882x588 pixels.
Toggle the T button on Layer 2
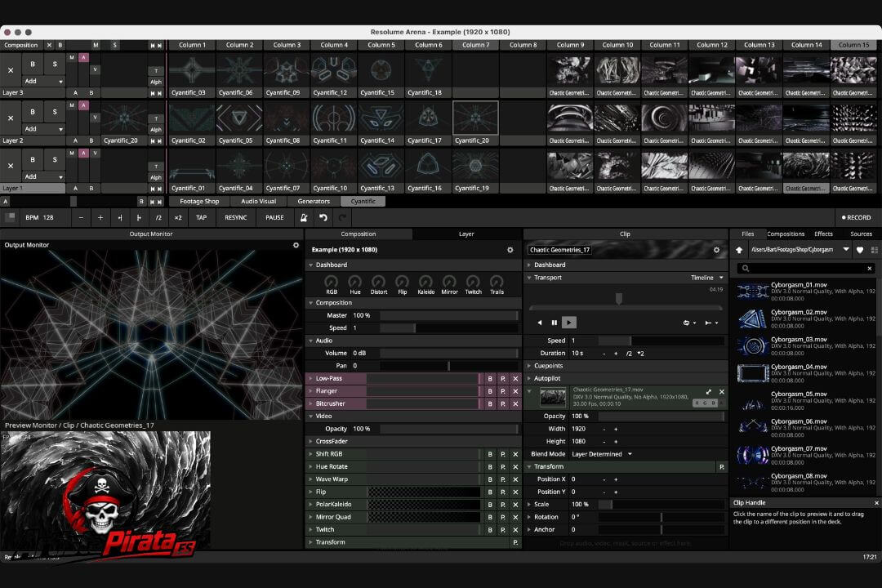(156, 118)
